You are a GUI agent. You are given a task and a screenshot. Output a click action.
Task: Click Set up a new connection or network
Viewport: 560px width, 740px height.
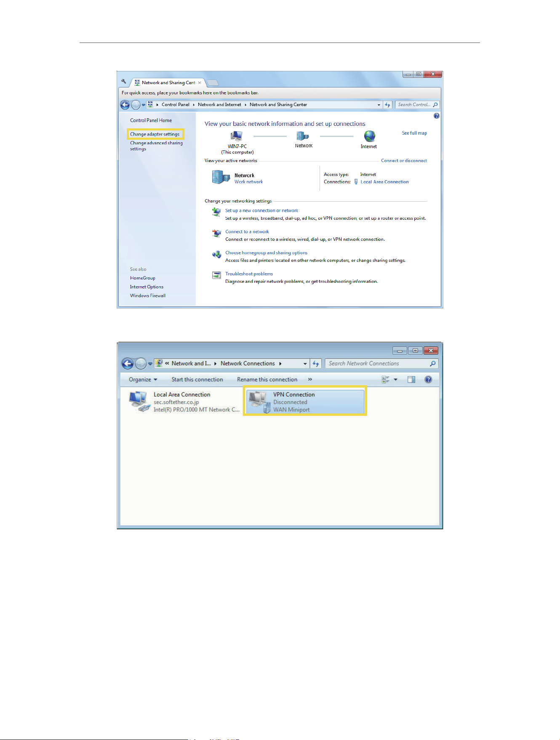pos(261,210)
